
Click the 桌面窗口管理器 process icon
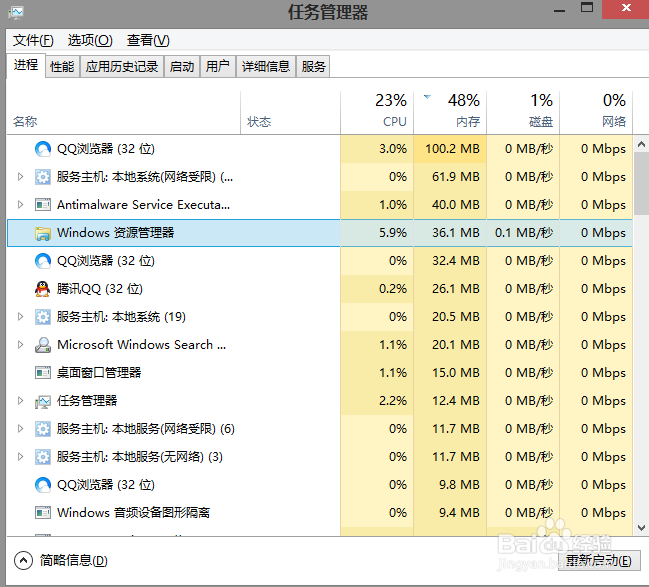point(43,373)
